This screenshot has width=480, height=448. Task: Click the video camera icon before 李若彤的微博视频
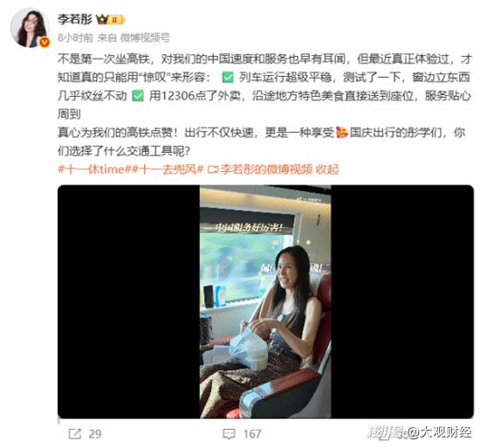(x=213, y=169)
